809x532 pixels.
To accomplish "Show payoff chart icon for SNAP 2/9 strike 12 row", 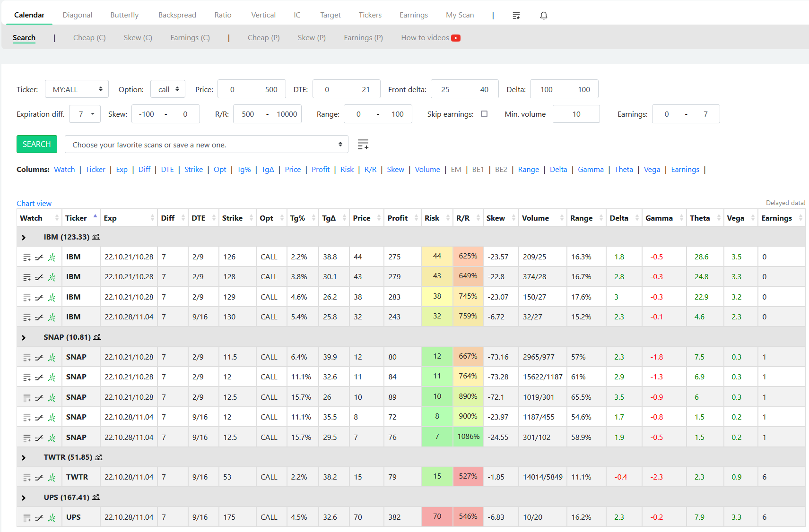I will 39,378.
